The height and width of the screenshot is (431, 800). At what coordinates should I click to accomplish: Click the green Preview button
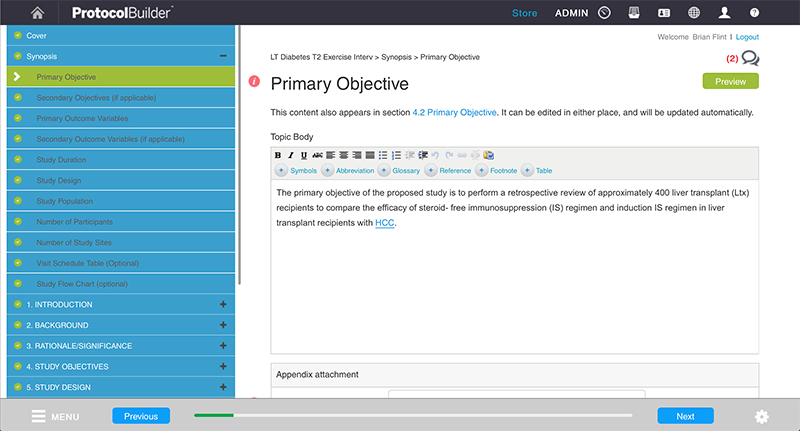tap(730, 81)
